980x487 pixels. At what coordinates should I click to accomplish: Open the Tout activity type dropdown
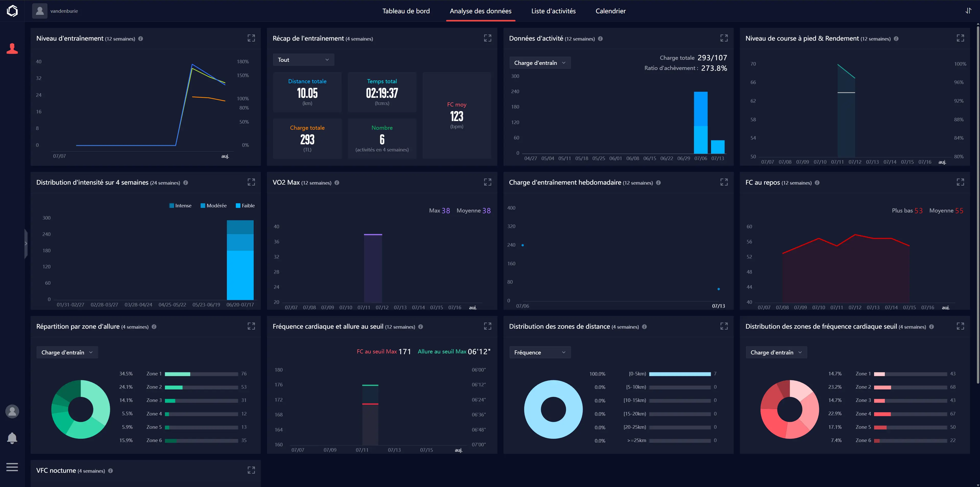click(303, 60)
